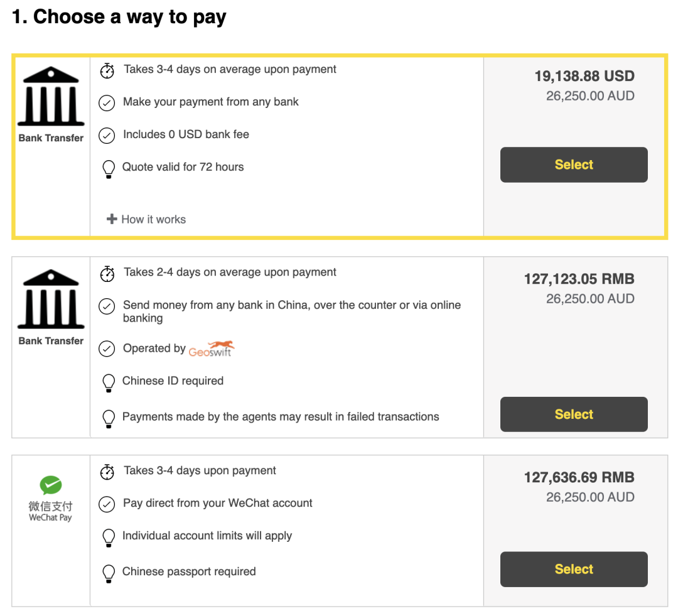
Task: Select the WeChat Pay 127,636.69 RMB option
Action: (574, 569)
